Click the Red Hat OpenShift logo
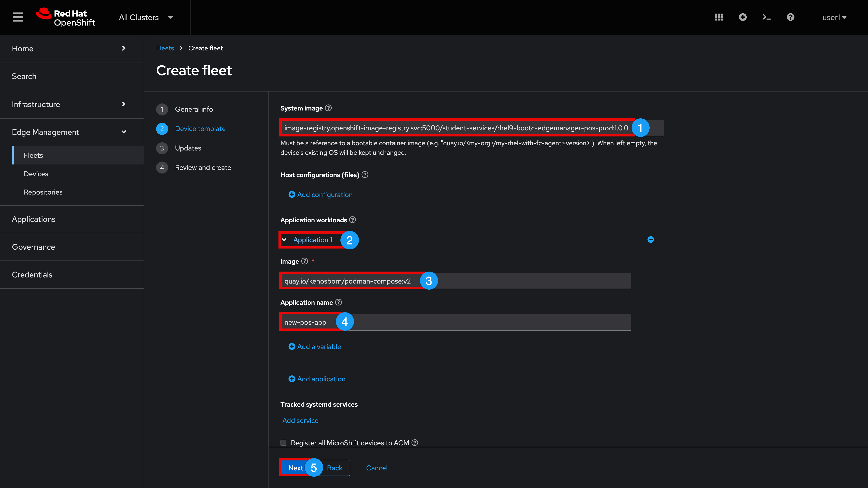This screenshot has height=488, width=868. [x=66, y=17]
